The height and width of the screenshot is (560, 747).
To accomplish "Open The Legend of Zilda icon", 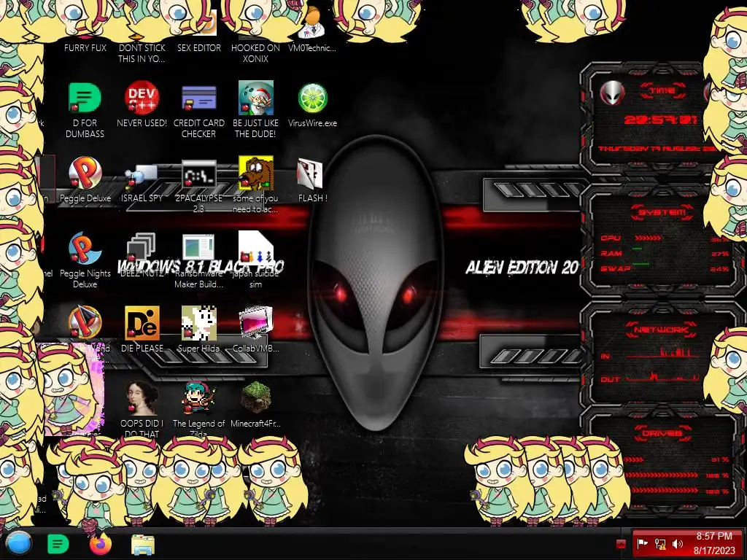I will click(x=198, y=399).
